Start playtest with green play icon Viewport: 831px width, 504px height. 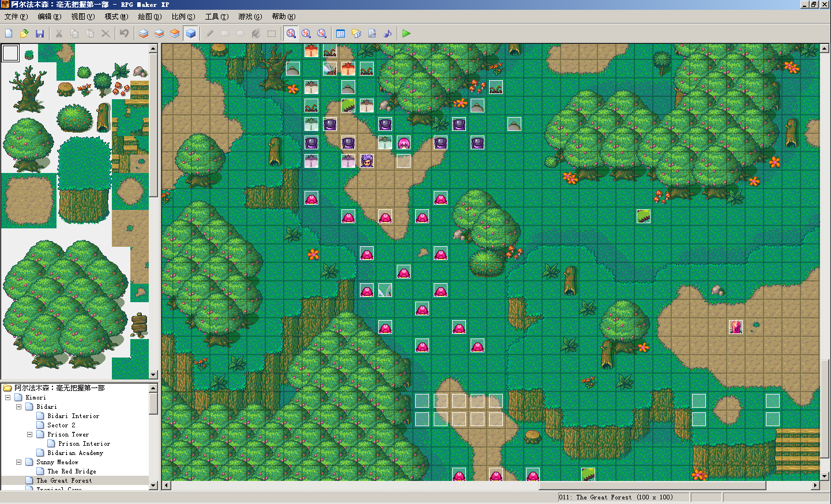407,33
